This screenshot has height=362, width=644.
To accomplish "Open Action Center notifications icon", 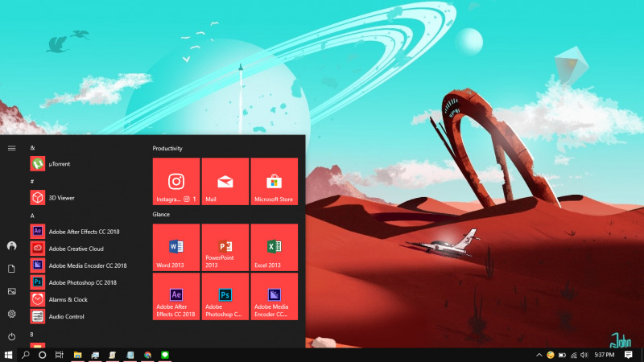I will 629,355.
